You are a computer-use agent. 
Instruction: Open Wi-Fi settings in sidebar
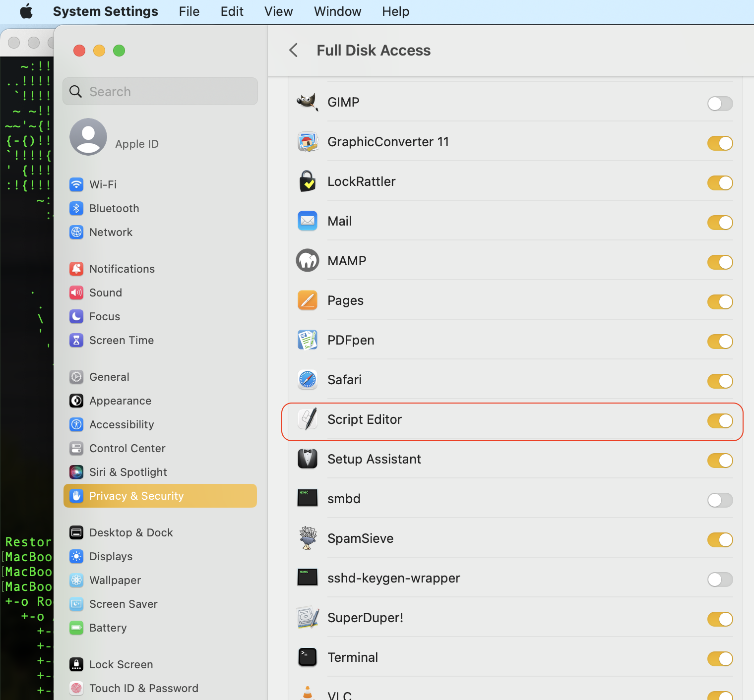(x=160, y=184)
